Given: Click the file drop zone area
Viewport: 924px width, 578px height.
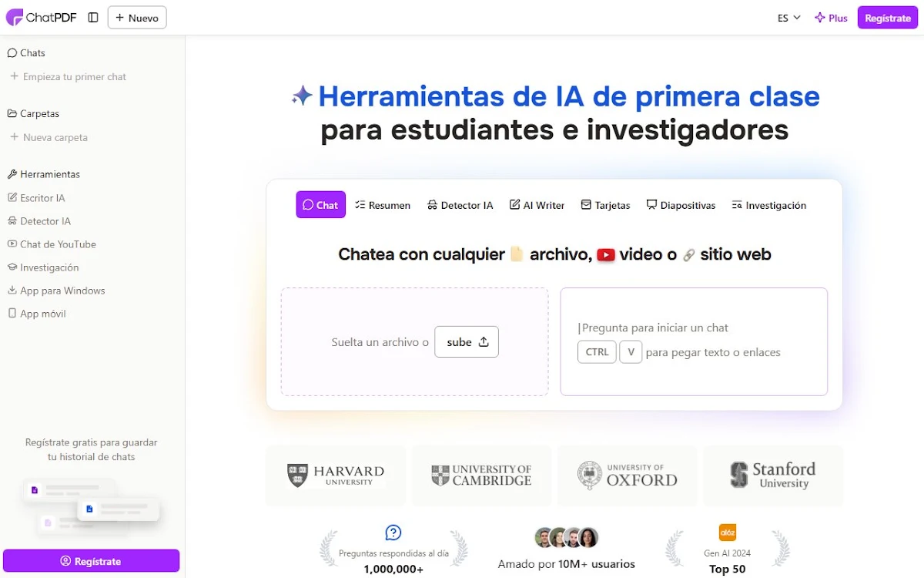Looking at the screenshot, I should click(x=414, y=342).
